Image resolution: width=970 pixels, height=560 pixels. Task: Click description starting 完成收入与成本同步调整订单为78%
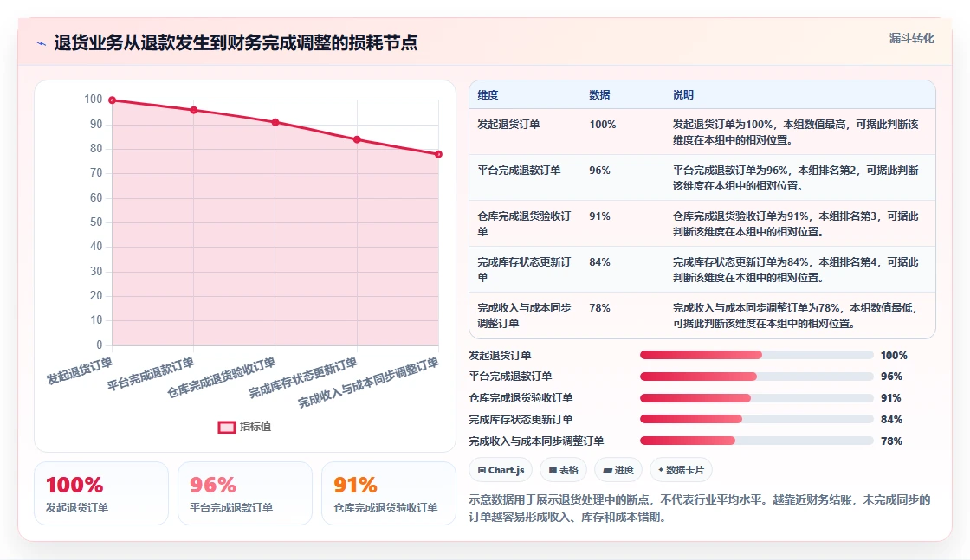coord(796,315)
